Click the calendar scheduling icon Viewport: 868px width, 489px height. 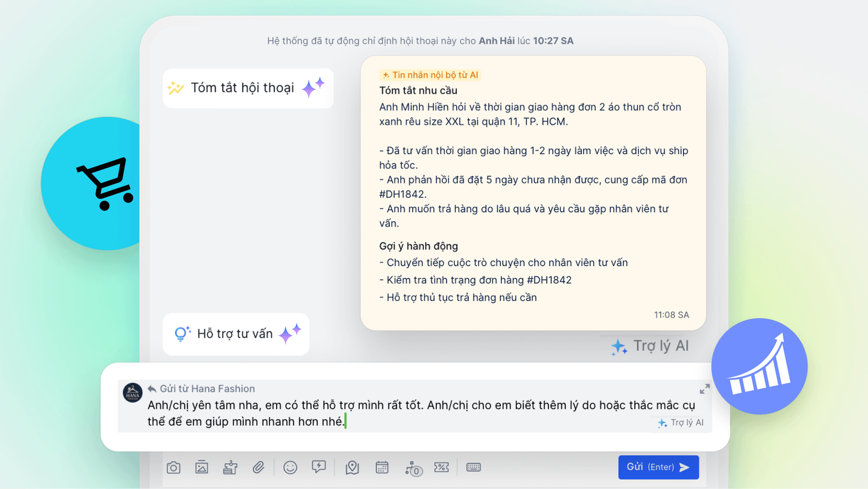(382, 467)
